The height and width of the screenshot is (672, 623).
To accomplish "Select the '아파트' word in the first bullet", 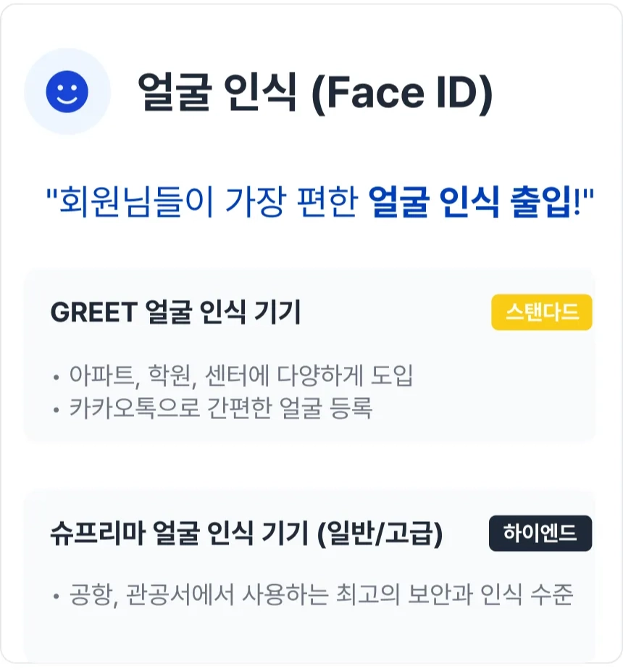I will coord(91,376).
